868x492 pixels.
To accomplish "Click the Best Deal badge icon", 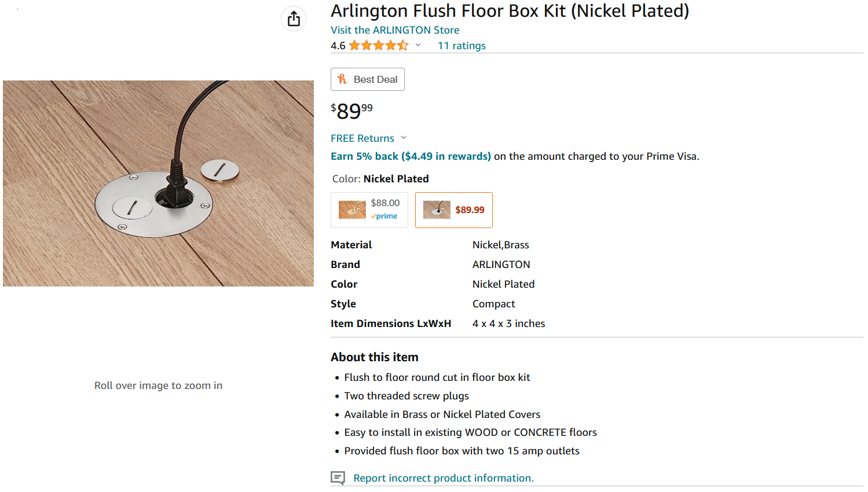I will tap(342, 79).
